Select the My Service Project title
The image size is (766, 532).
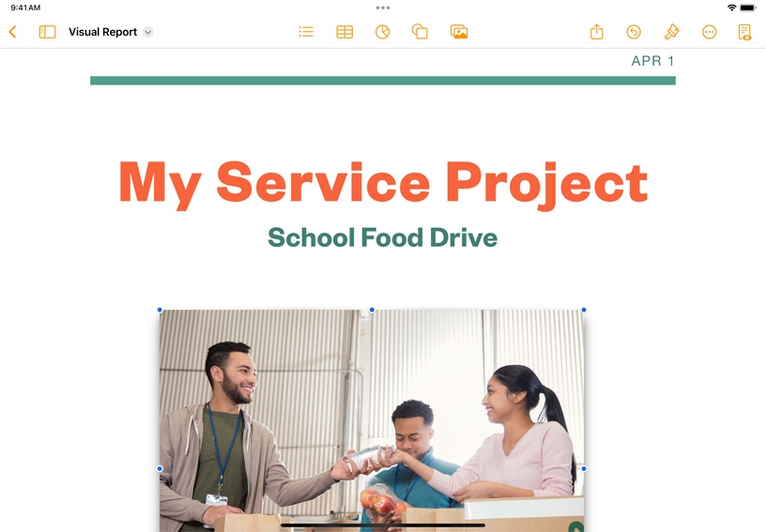click(x=383, y=184)
